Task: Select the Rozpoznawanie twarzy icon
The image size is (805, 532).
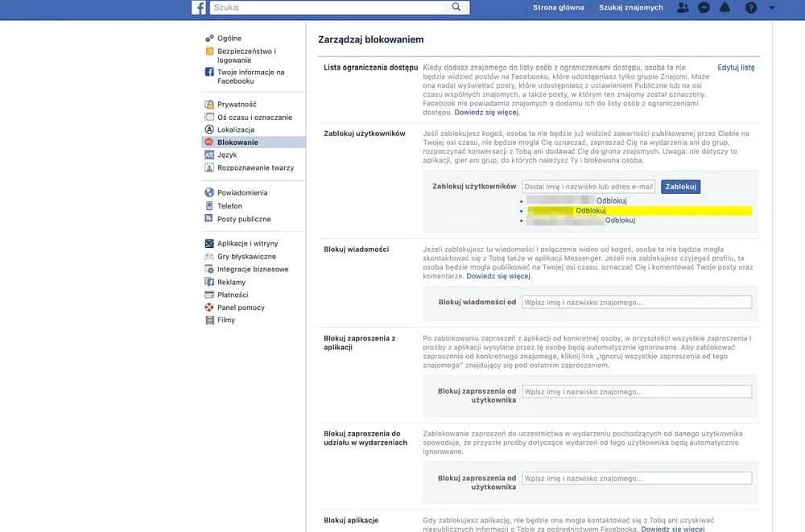Action: (209, 167)
